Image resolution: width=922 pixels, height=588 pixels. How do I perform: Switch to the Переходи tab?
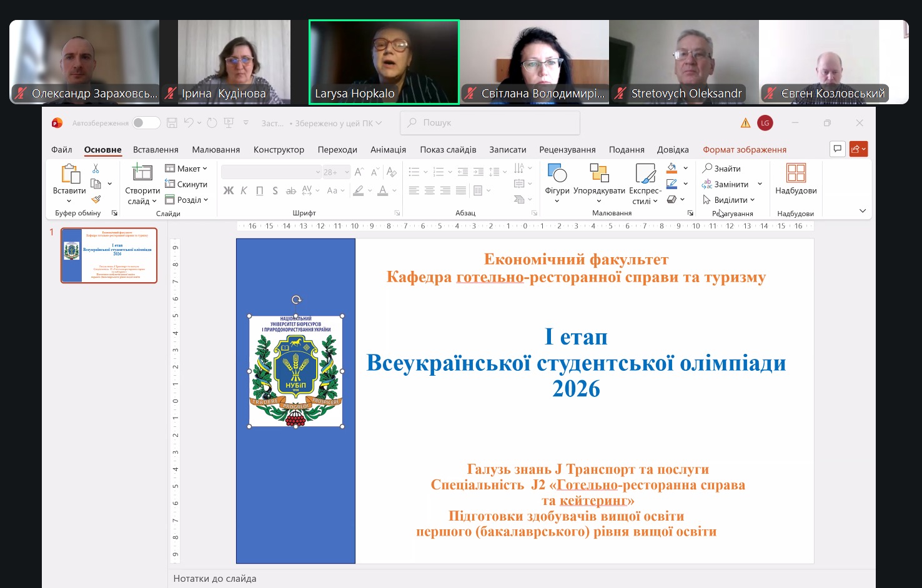tap(337, 150)
